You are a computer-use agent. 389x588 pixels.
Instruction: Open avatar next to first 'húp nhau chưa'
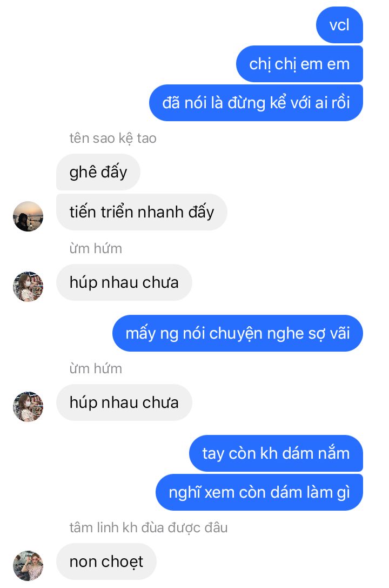click(28, 287)
